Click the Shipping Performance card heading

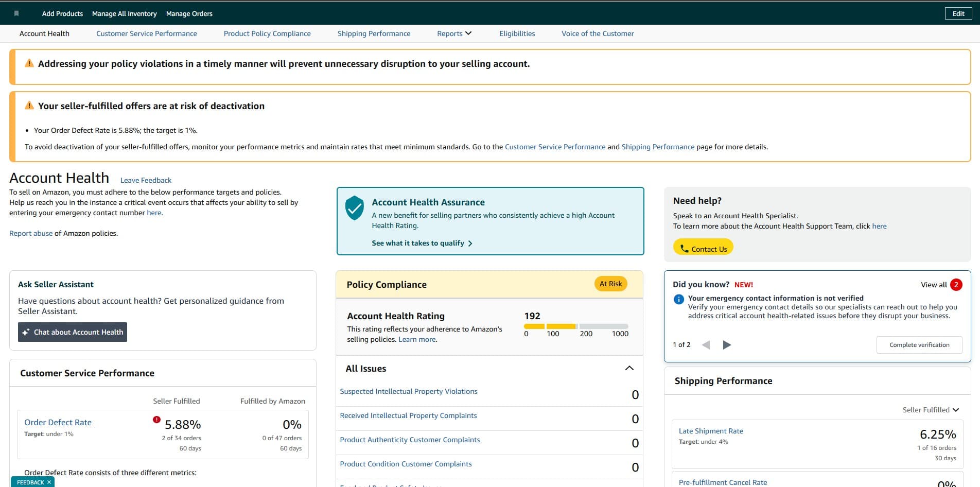pyautogui.click(x=723, y=381)
